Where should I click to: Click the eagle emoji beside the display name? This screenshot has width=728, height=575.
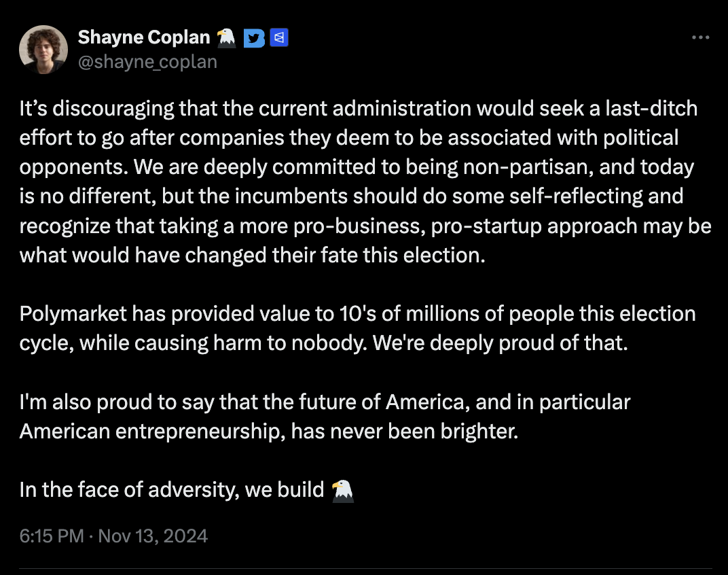(x=226, y=37)
